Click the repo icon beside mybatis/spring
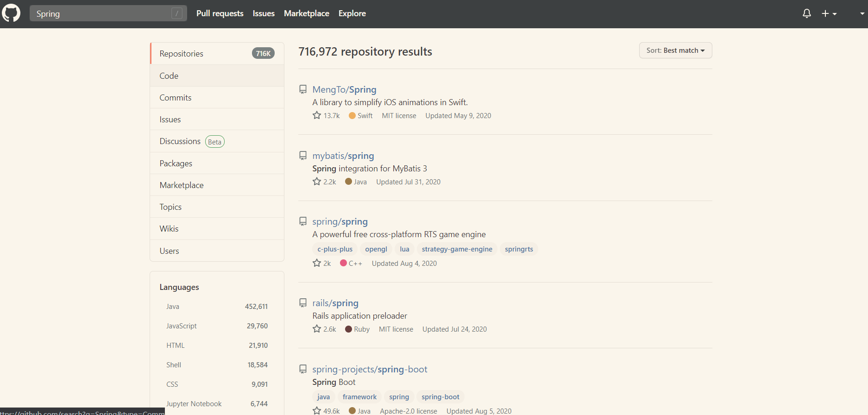868x415 pixels. [303, 156]
